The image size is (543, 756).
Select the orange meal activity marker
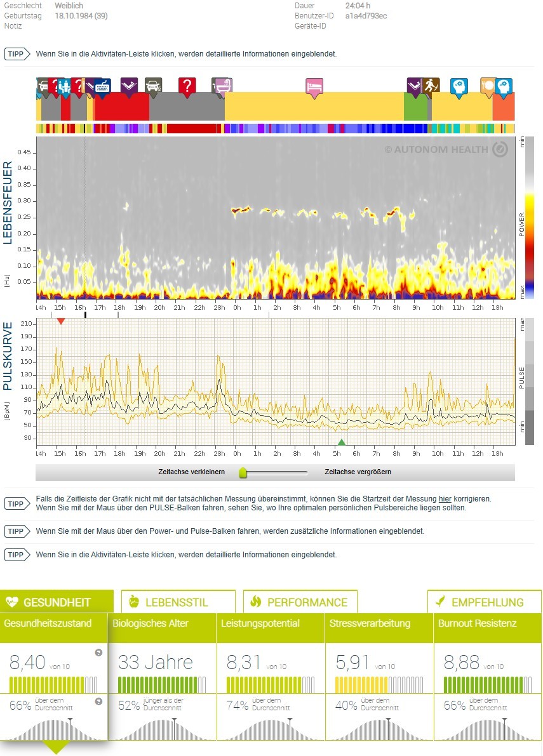pos(488,86)
